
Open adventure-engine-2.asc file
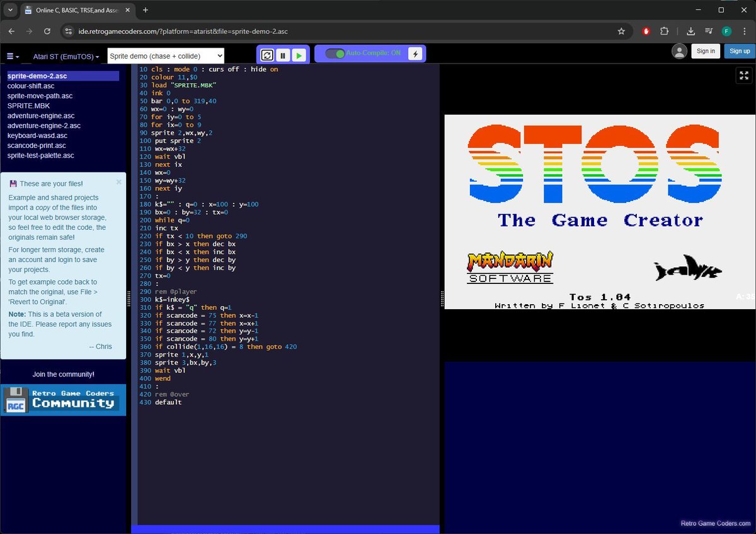(44, 126)
